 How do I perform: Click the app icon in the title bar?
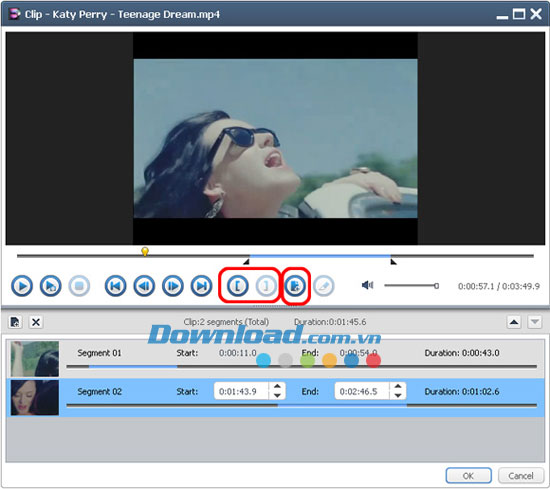[x=14, y=14]
